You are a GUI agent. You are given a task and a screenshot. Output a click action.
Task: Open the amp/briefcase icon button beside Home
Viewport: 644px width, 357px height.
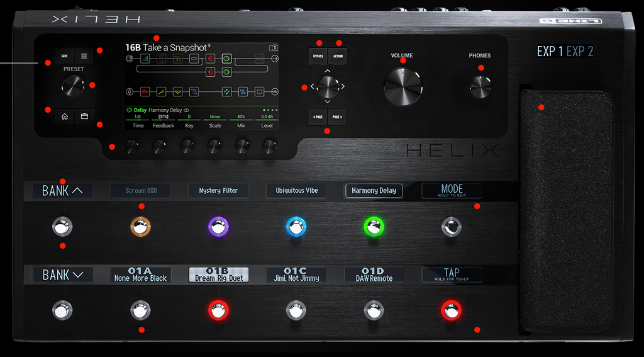coord(84,116)
